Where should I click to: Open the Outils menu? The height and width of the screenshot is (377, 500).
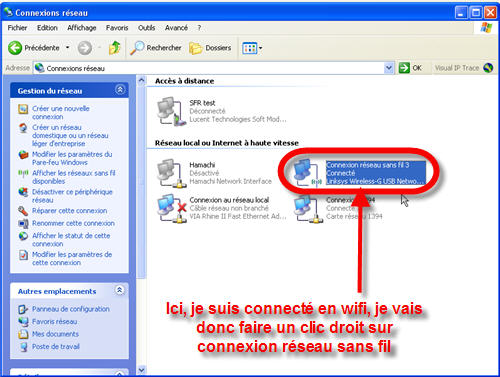pyautogui.click(x=147, y=28)
